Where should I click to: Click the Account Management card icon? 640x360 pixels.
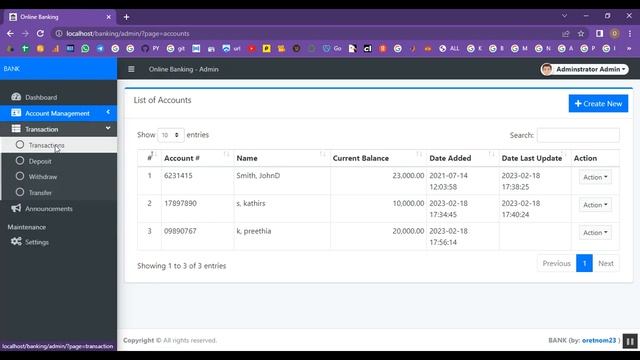(x=16, y=113)
